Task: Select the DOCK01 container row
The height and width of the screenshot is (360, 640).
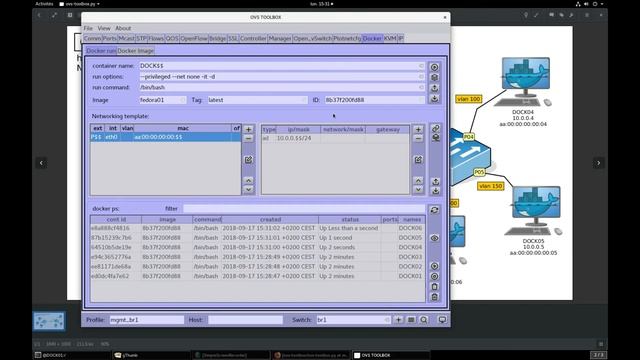Action: pyautogui.click(x=258, y=276)
